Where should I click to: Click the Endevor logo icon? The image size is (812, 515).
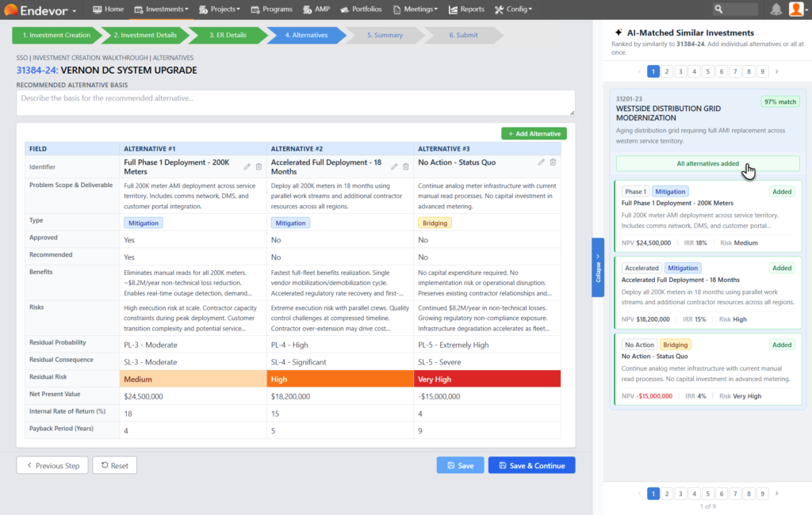coord(11,10)
